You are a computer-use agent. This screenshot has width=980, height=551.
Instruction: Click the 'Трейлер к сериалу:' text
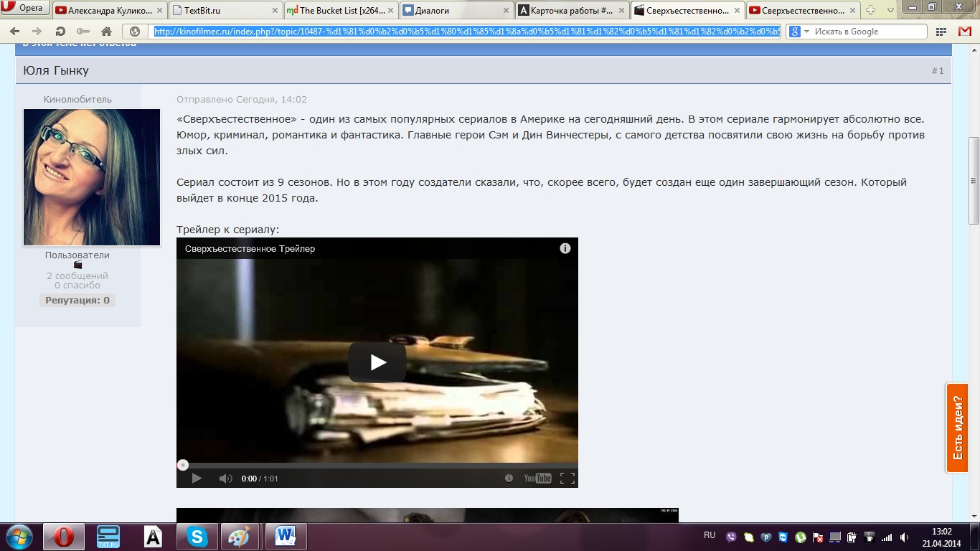coord(228,230)
